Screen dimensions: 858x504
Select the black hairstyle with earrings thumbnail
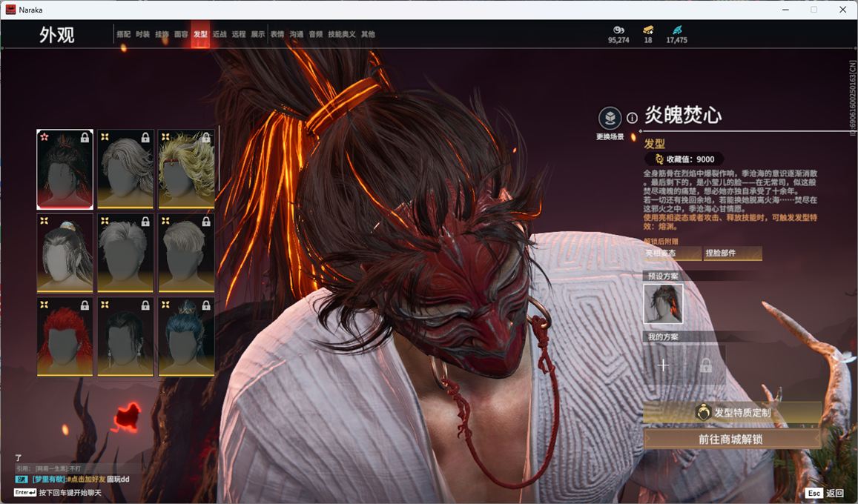(x=125, y=336)
